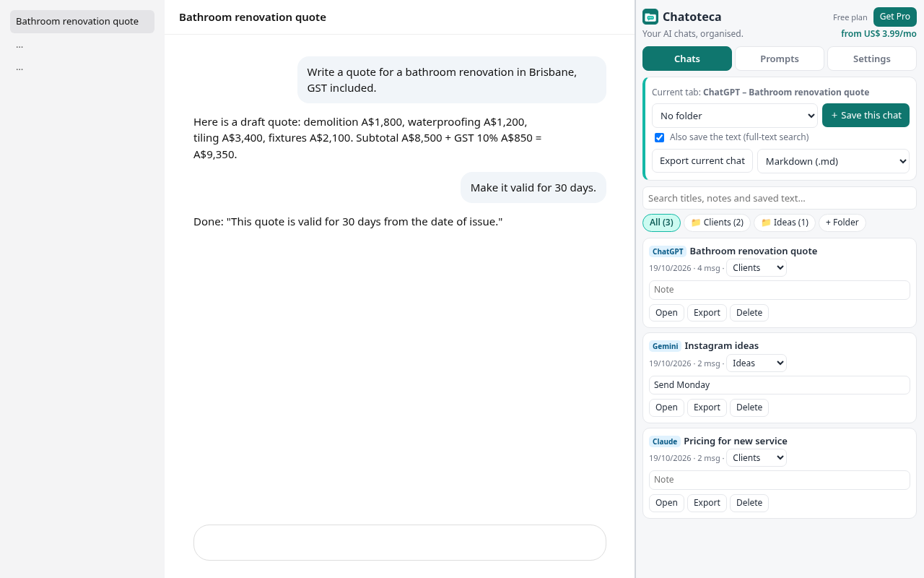Click the ChatGPT source badge

[668, 251]
